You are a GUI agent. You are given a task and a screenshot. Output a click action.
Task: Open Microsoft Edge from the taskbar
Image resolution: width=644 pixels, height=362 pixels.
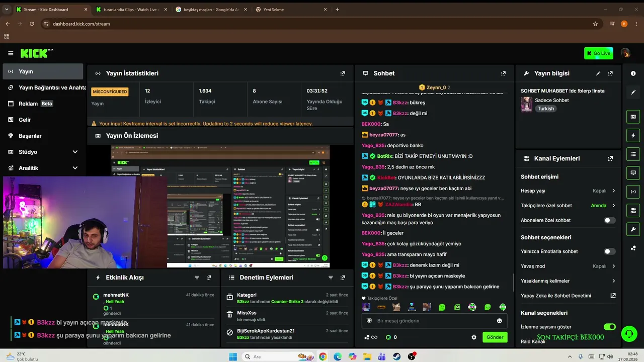click(x=337, y=356)
